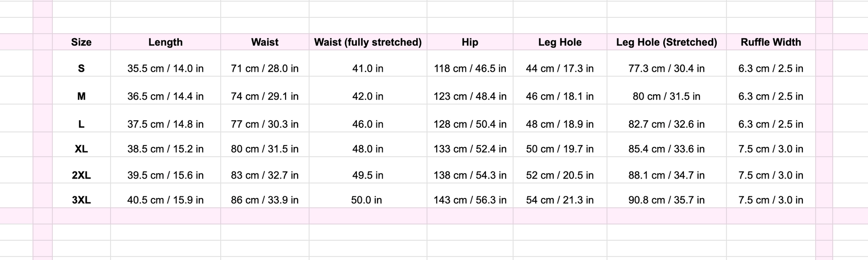This screenshot has height=260, width=868.
Task: Select the Leg Hole (Stretched) header cell
Action: 666,42
